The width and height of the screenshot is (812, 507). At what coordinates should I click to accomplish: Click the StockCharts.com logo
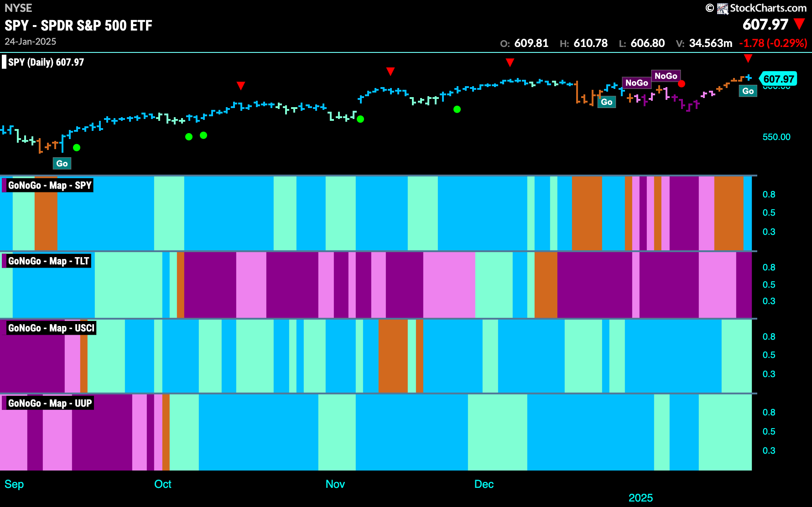point(756,8)
